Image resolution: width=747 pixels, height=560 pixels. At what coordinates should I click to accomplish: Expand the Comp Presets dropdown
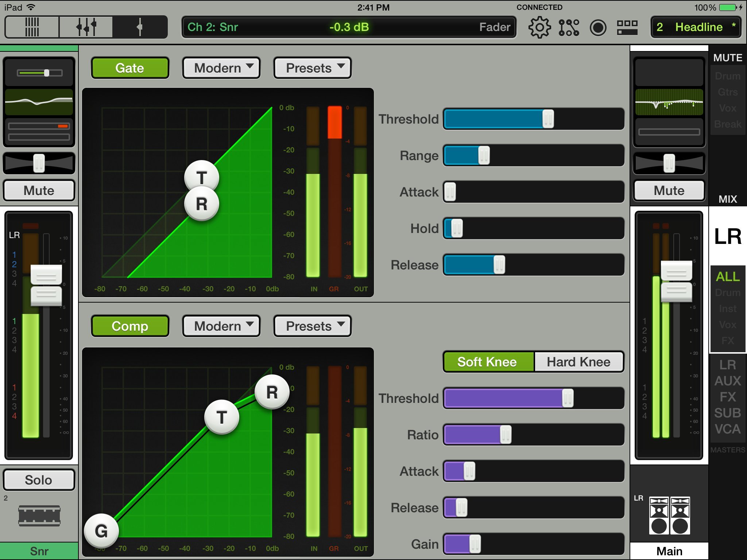(x=313, y=326)
